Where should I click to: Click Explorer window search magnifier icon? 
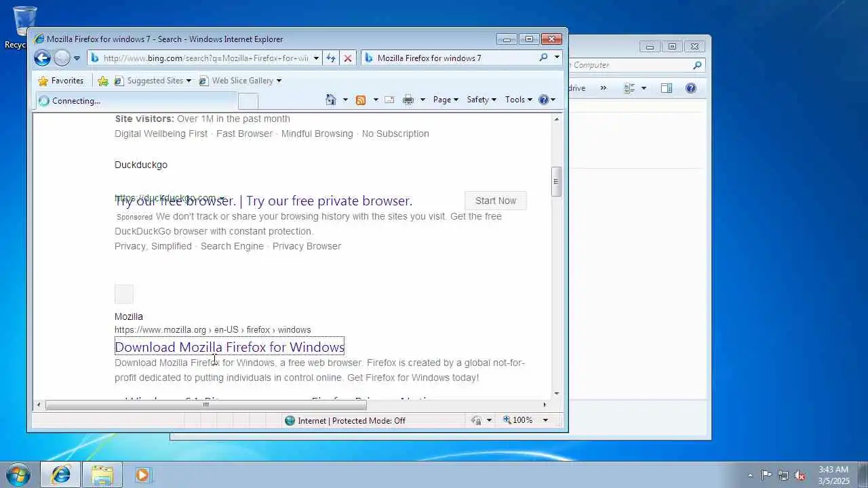coord(697,65)
